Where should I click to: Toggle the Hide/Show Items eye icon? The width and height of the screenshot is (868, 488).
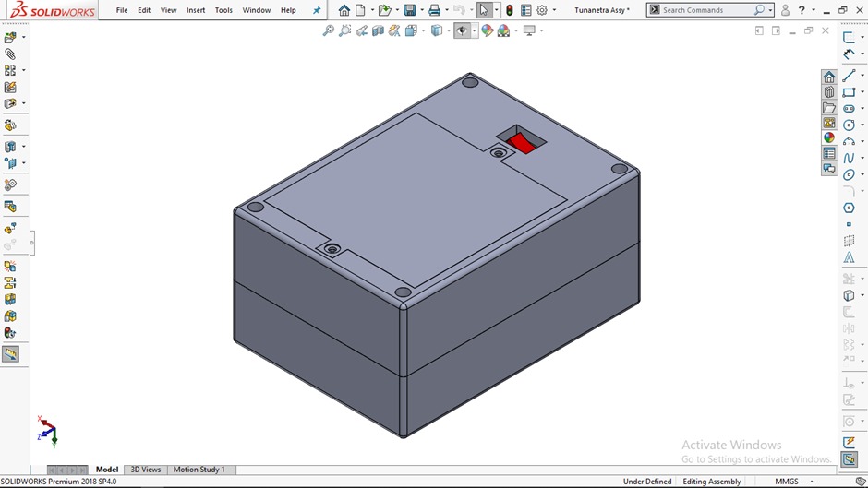(462, 30)
